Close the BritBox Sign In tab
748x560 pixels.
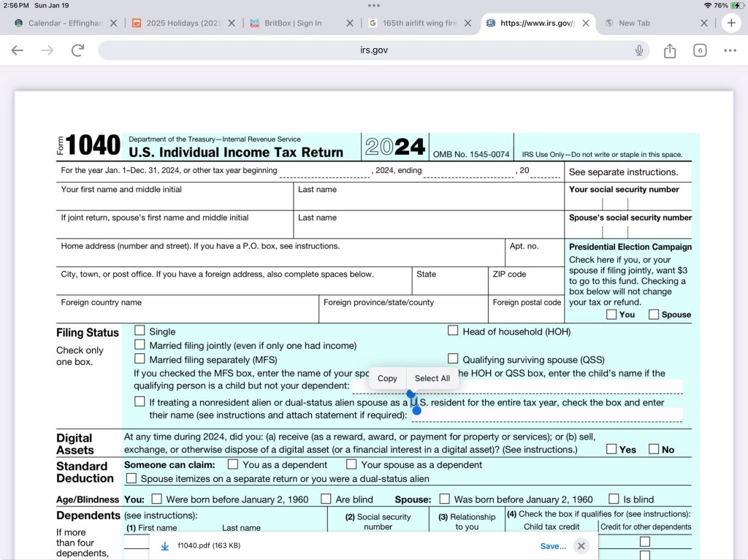click(x=350, y=23)
